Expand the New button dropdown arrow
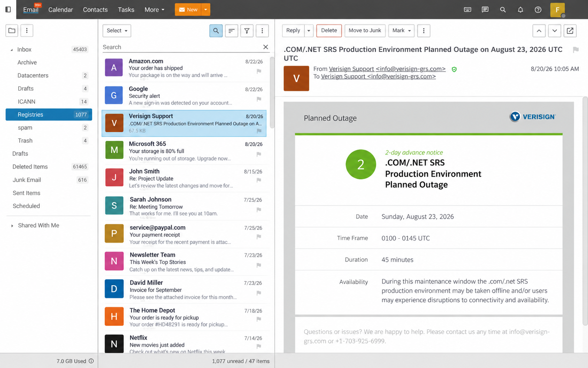The image size is (588, 368). click(205, 10)
